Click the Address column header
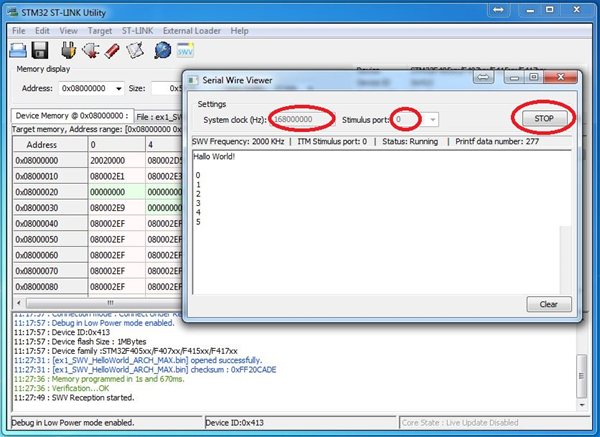Viewport: 600px width, 437px height. pyautogui.click(x=50, y=145)
